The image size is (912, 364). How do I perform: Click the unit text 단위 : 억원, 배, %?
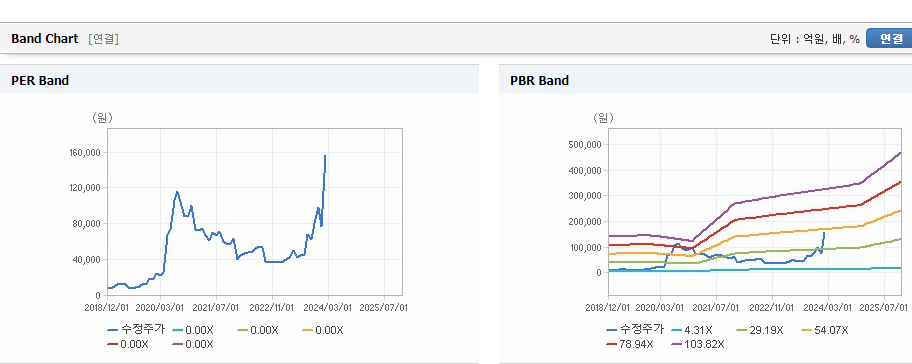point(815,39)
